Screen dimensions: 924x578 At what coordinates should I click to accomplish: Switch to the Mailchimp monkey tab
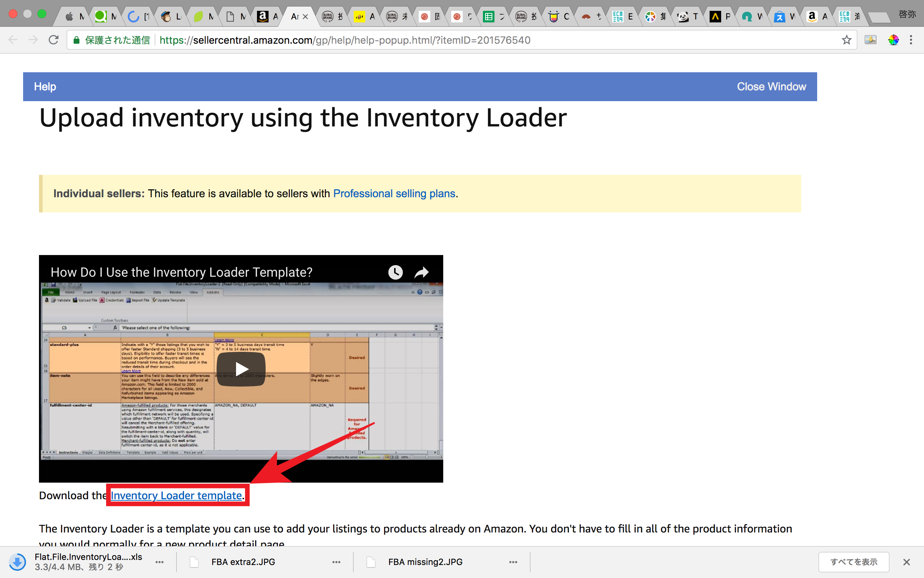tap(166, 17)
